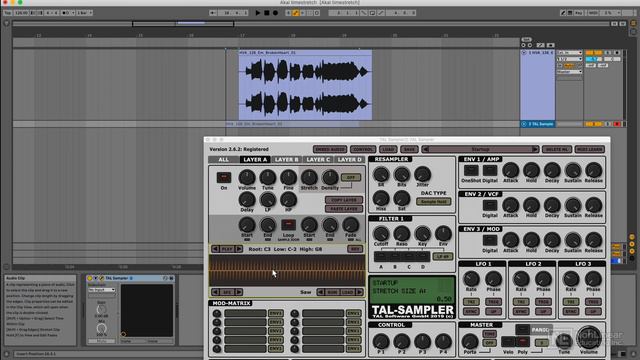The image size is (640, 360).
Task: Select the TAL Sampler track header
Action: pyautogui.click(x=538, y=124)
